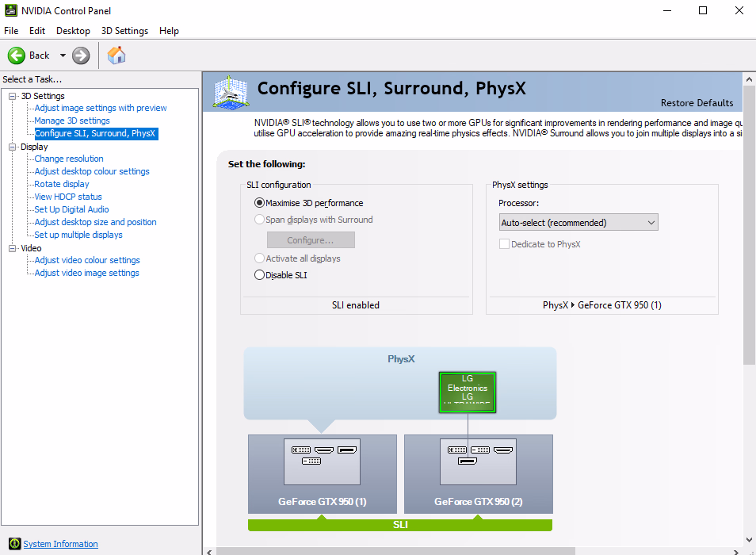Select the Disable SLI radio button
756x555 pixels.
tap(259, 275)
